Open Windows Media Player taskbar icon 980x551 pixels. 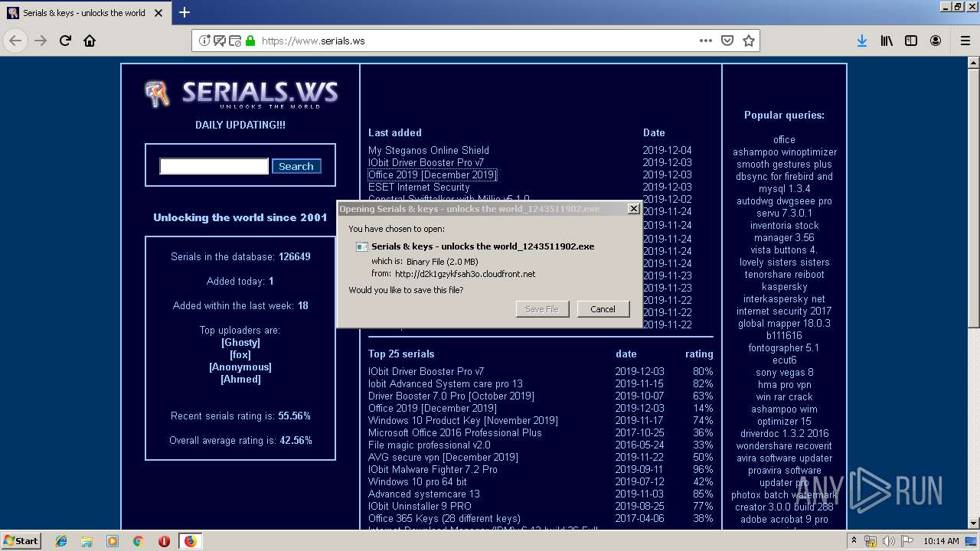(113, 540)
